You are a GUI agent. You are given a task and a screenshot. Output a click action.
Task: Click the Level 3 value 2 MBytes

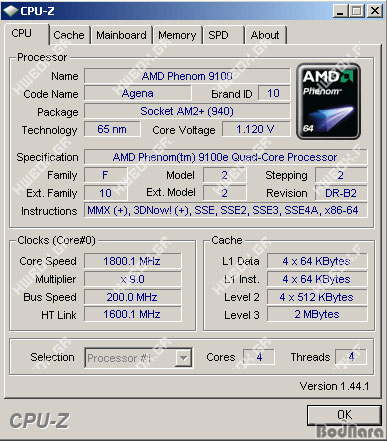tap(316, 314)
